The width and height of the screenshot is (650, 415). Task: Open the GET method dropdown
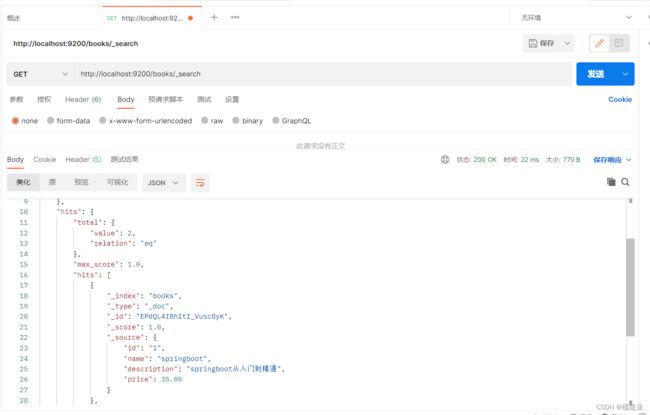40,74
